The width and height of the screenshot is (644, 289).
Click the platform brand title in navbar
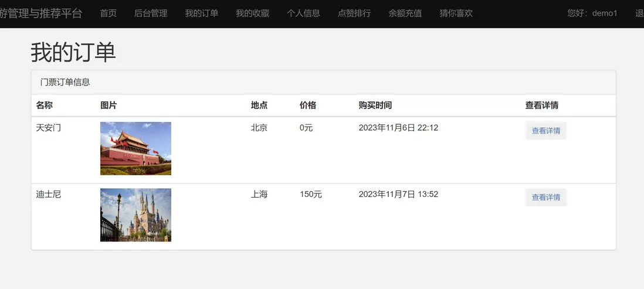coord(41,13)
